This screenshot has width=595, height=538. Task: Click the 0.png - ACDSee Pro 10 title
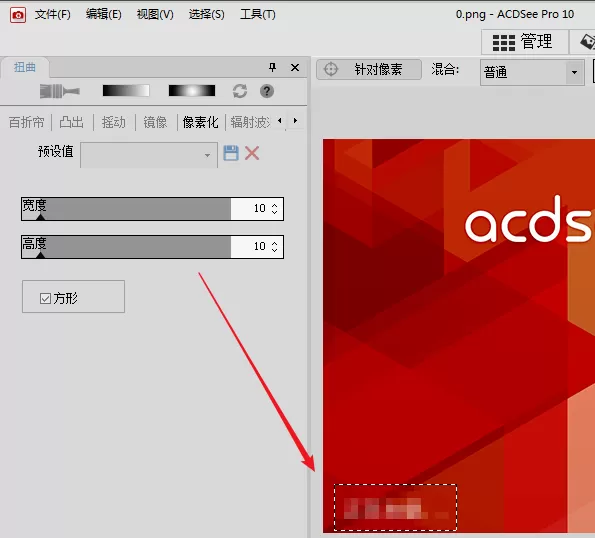point(515,14)
